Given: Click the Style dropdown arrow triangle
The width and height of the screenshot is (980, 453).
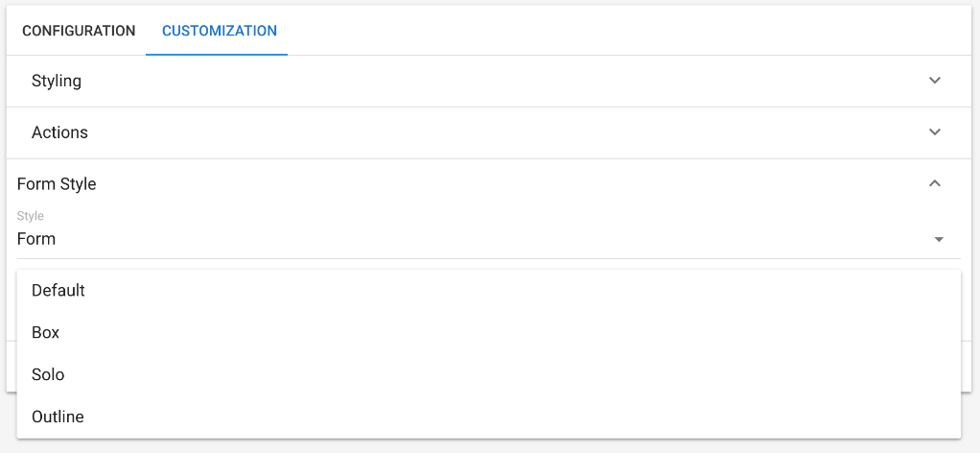Looking at the screenshot, I should pos(939,239).
